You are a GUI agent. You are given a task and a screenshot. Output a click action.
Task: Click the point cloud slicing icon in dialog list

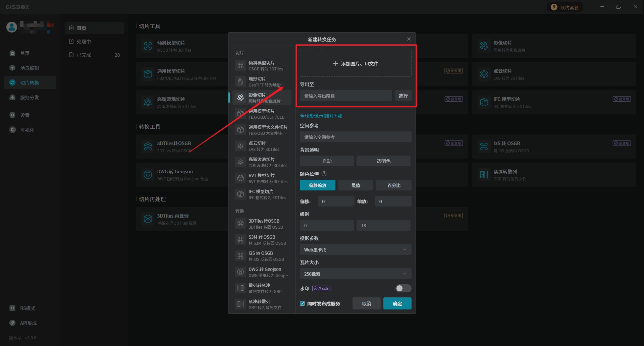[240, 146]
